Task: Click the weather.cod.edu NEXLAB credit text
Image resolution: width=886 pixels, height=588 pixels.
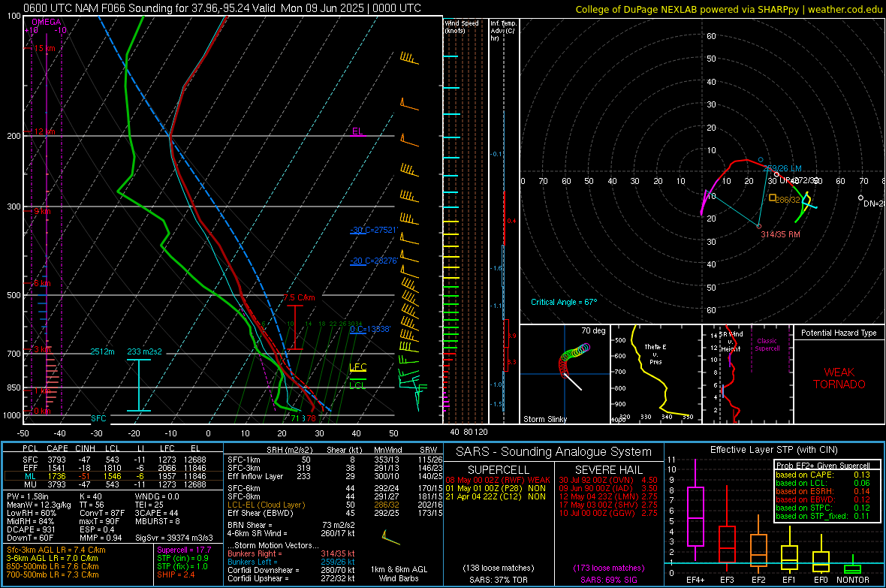Action: (728, 9)
